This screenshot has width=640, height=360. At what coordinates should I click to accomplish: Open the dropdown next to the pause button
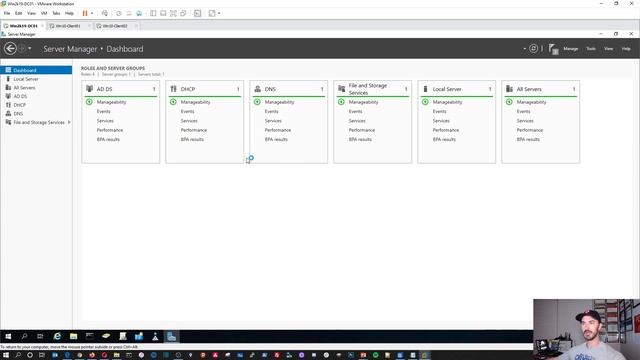click(92, 13)
